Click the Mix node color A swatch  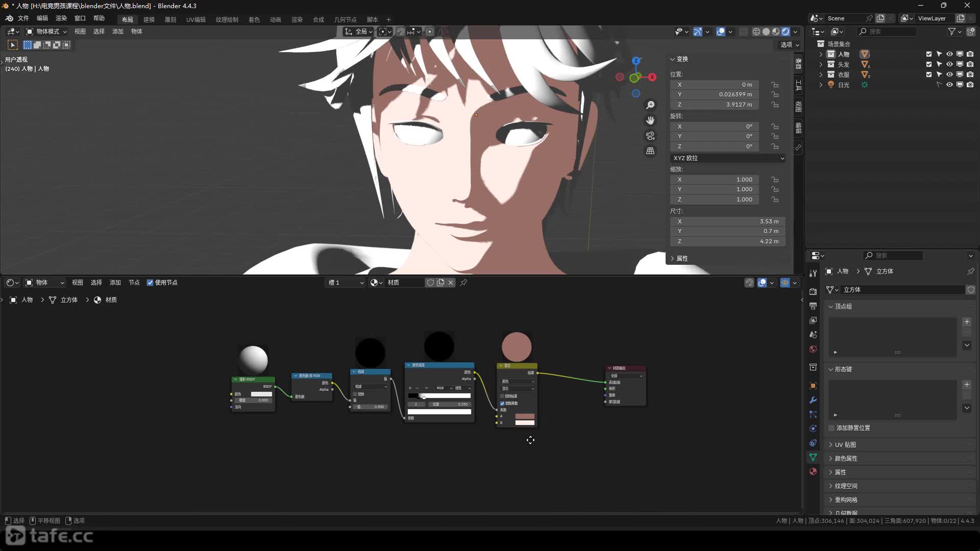point(525,416)
